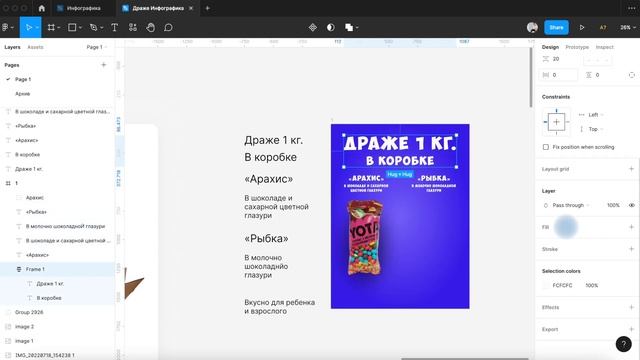
Task: Open the help question mark button
Action: [623, 344]
